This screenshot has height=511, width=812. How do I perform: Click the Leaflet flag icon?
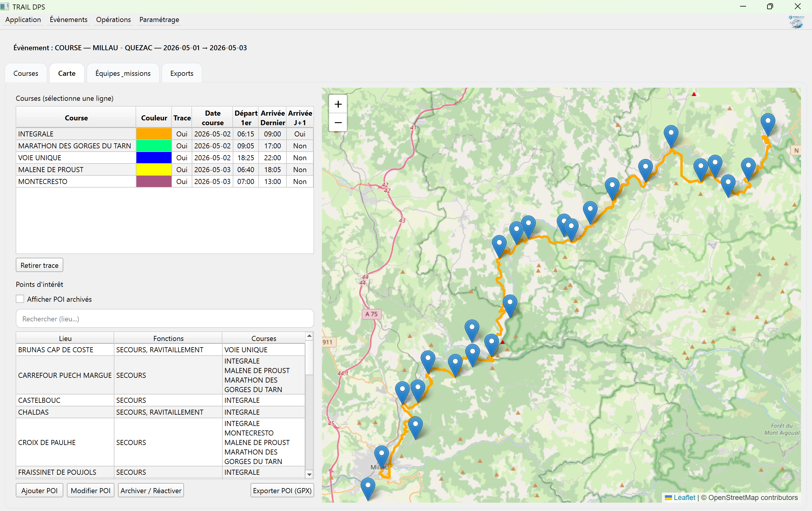point(669,498)
